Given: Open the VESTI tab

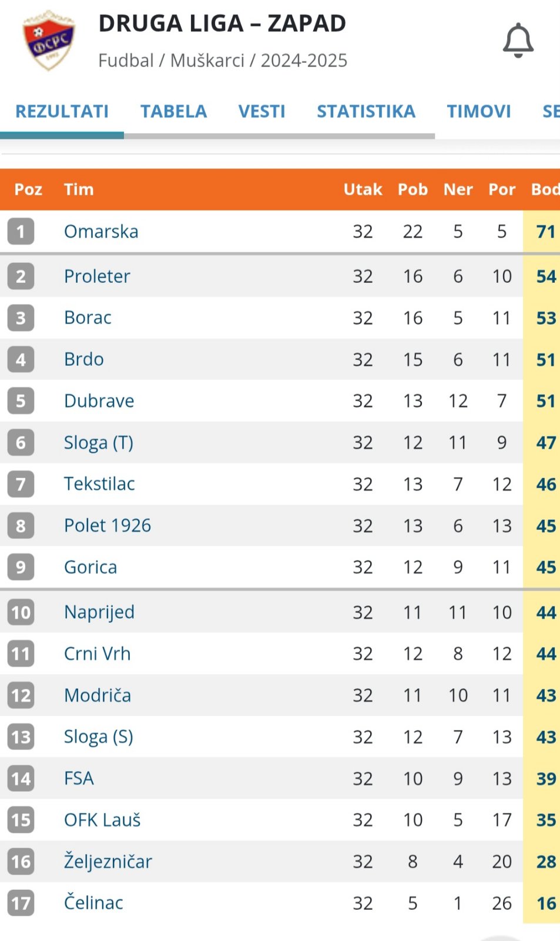Looking at the screenshot, I should pos(261,111).
